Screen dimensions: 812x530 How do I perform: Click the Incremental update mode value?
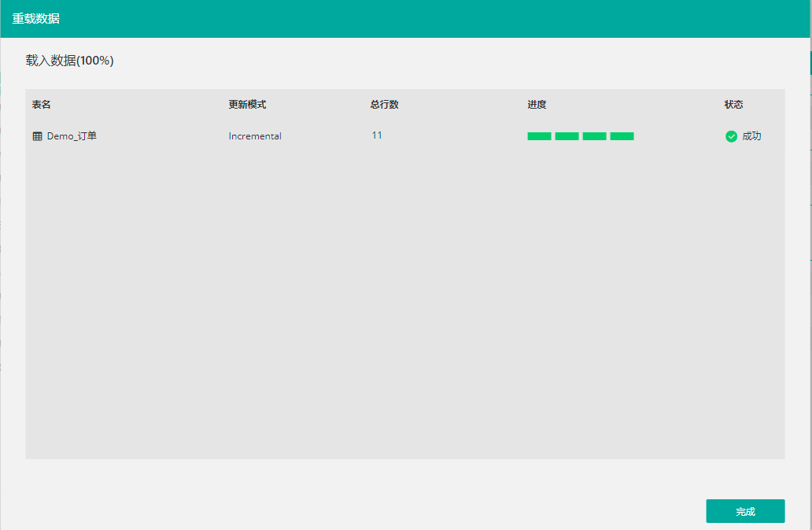coord(255,136)
